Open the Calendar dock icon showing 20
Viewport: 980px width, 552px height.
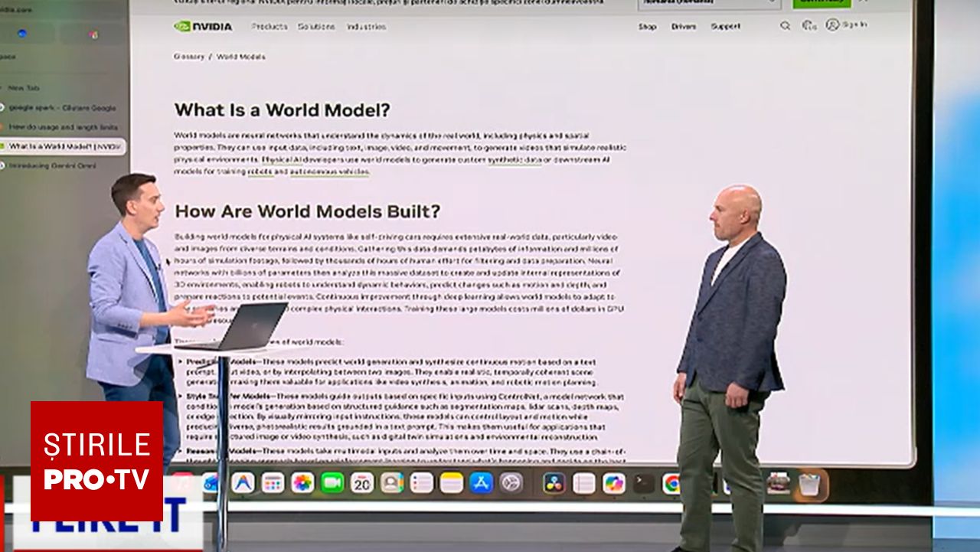(362, 482)
